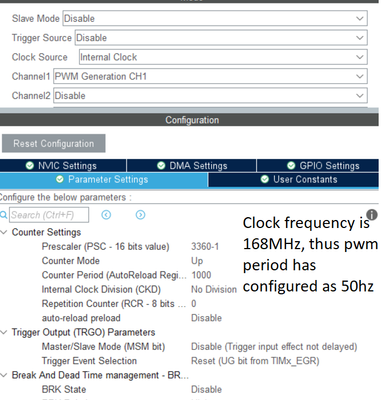Open the Channel1 PWM Generation dropdown
Image resolution: width=383 pixels, height=400 pixels.
(210, 76)
